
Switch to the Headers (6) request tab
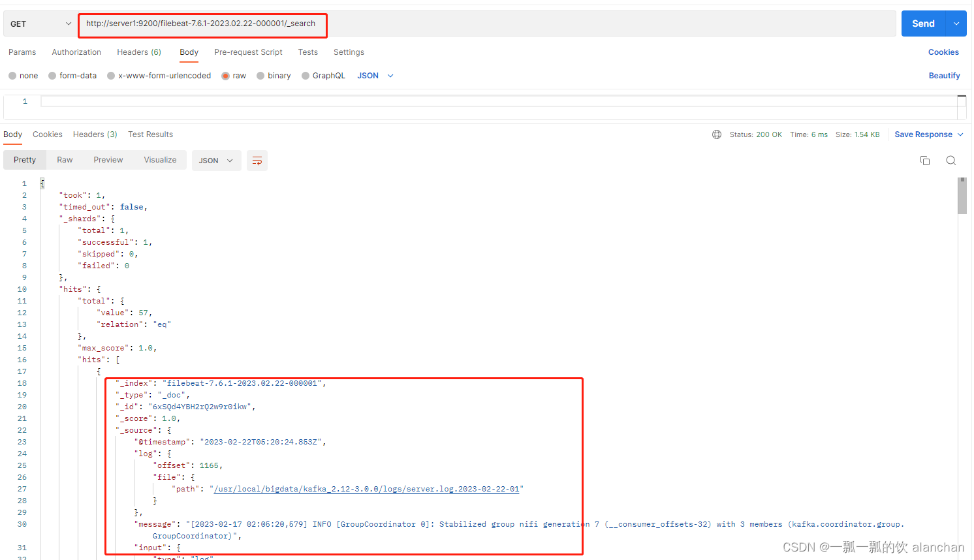[139, 52]
